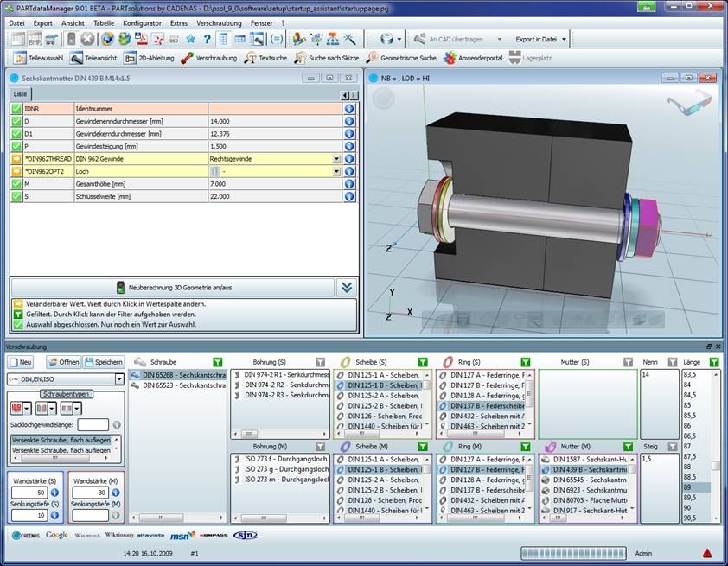
Task: Expand the DIN,EN,ISO standards combo box
Action: click(x=119, y=378)
